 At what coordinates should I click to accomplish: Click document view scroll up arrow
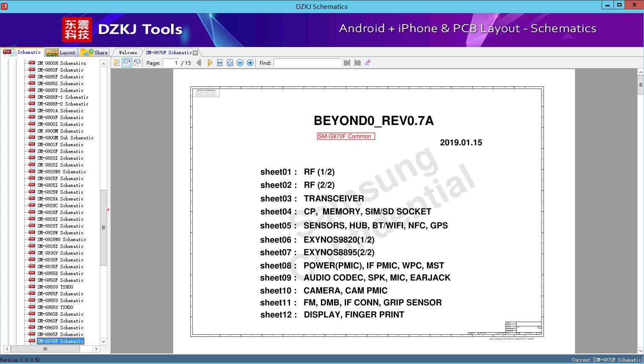[641, 72]
